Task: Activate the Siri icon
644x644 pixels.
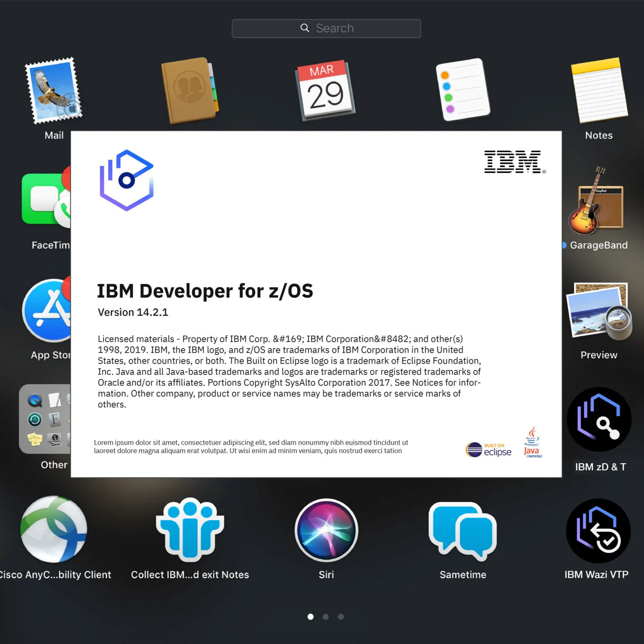Action: [x=326, y=530]
